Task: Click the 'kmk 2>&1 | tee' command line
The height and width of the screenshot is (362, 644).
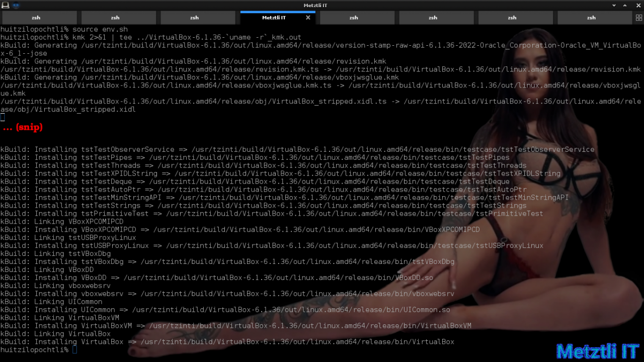Action: (x=151, y=37)
